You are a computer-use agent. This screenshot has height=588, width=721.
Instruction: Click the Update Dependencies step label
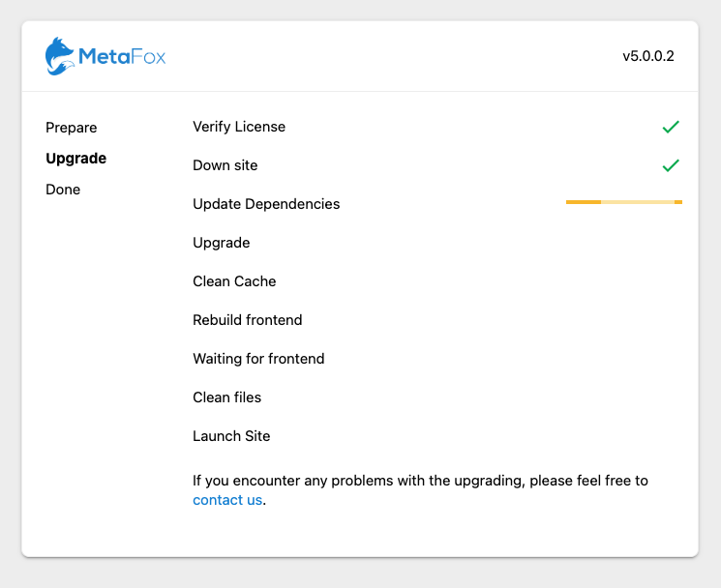266,204
